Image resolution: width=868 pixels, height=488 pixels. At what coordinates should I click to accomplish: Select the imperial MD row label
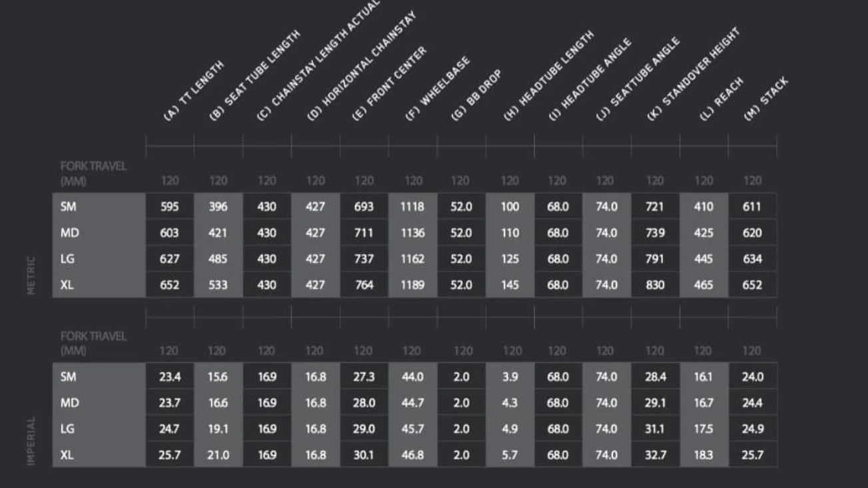pos(69,403)
